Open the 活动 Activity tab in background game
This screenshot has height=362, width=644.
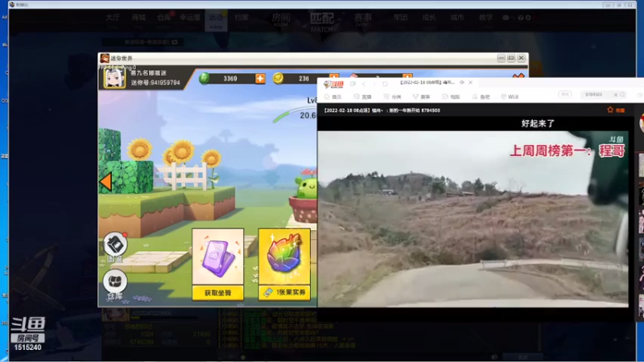pyautogui.click(x=216, y=21)
